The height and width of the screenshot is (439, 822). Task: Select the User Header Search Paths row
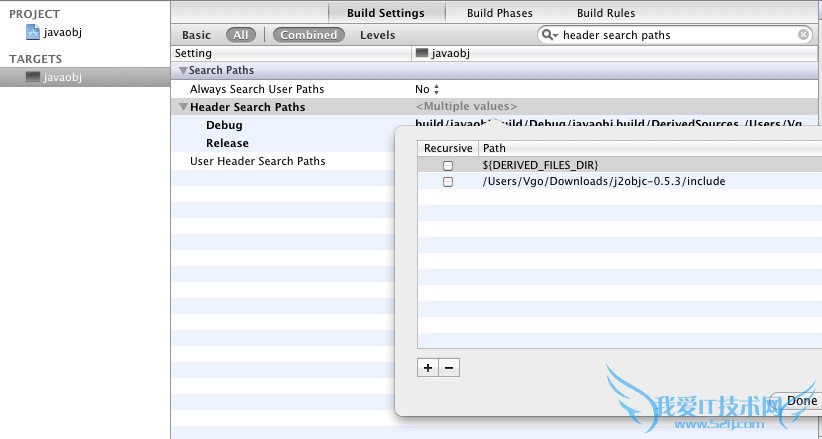point(257,161)
